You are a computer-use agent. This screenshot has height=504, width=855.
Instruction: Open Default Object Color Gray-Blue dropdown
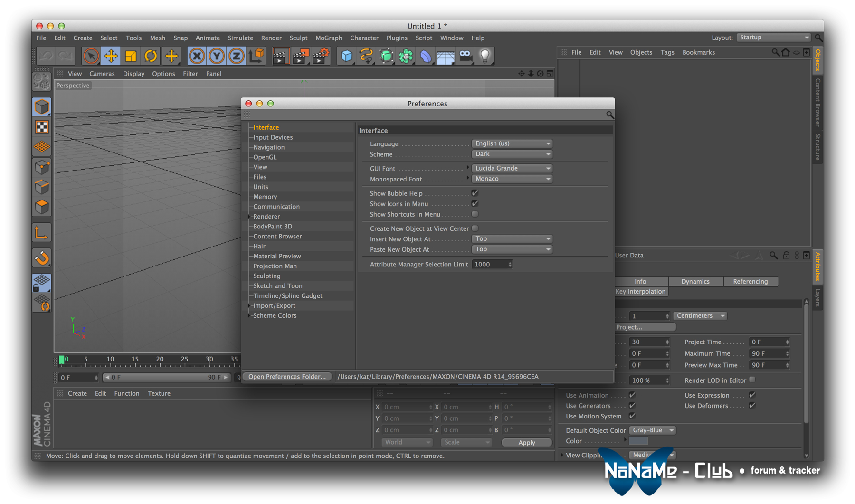point(652,430)
